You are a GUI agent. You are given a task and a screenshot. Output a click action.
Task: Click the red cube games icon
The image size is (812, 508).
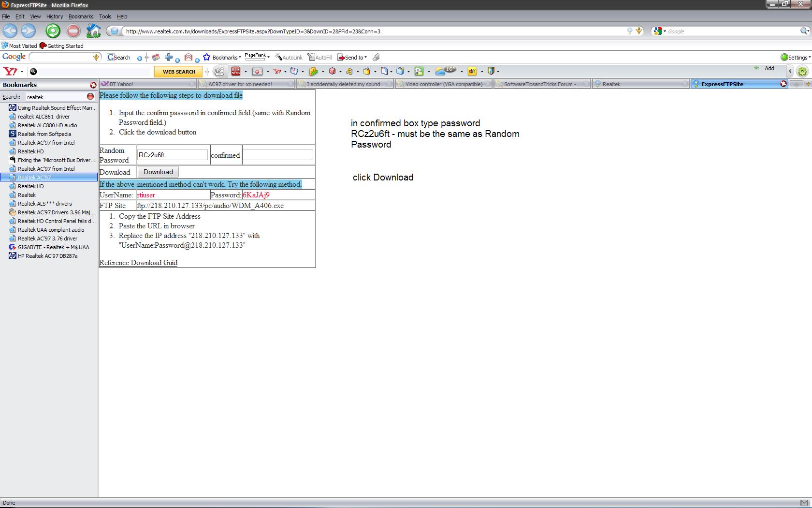coord(332,71)
